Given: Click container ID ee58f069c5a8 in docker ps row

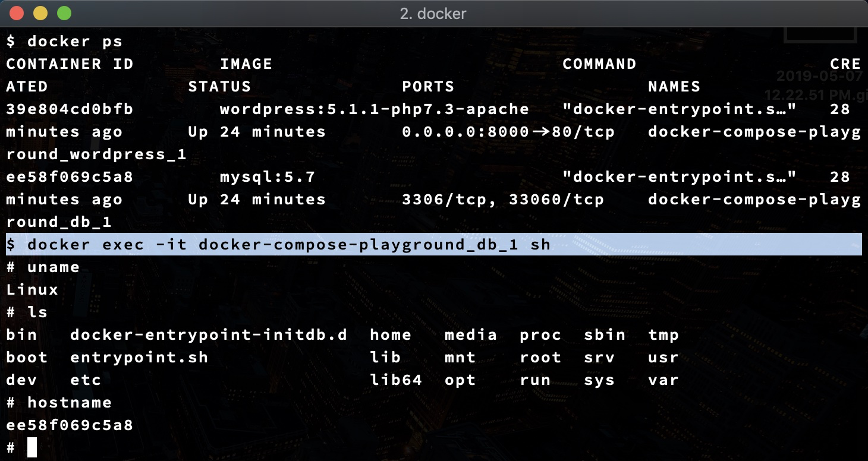Looking at the screenshot, I should coord(70,177).
